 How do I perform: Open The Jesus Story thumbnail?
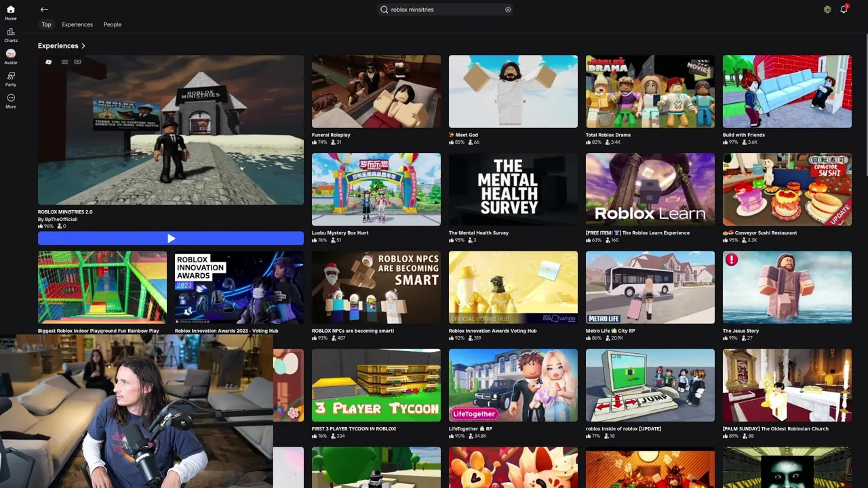(x=787, y=287)
